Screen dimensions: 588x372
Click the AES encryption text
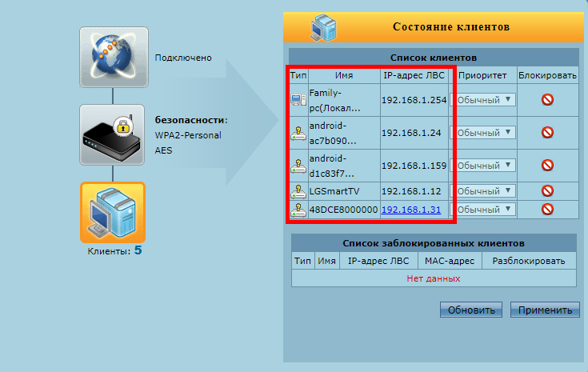coord(163,150)
